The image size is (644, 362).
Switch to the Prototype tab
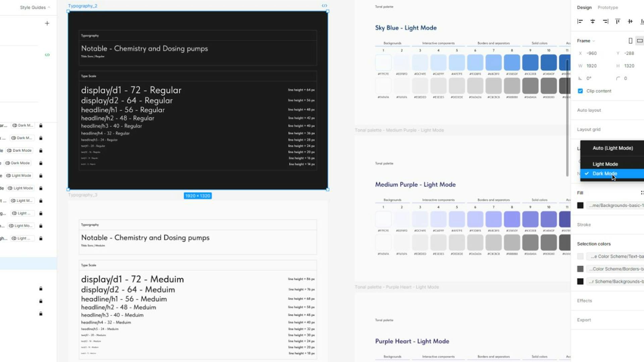click(x=607, y=7)
